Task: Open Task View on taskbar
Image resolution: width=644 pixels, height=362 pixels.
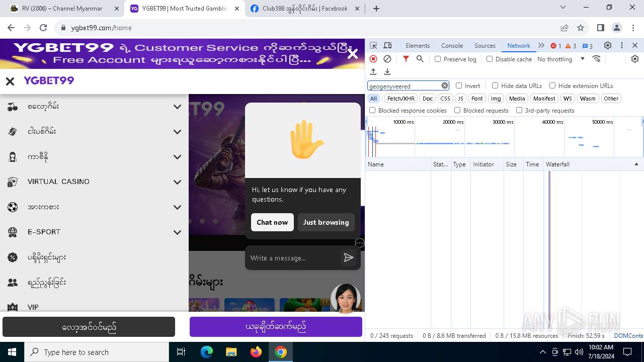Action: point(181,352)
